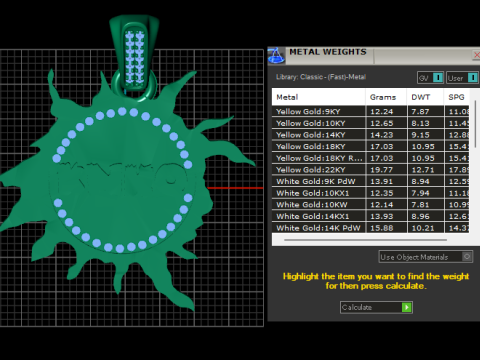Sort by the Grams column header

[x=386, y=97]
